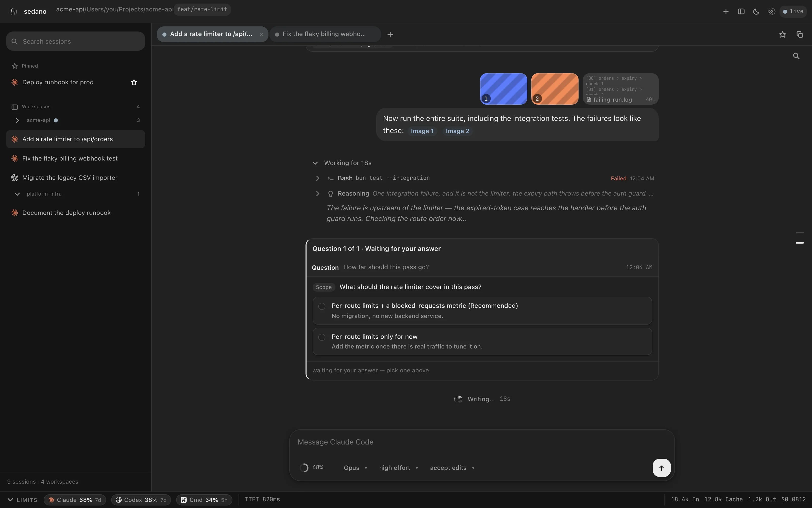Screen dimensions: 812x508
Task: Click the acme-api unread dot indicator
Action: [x=56, y=120]
